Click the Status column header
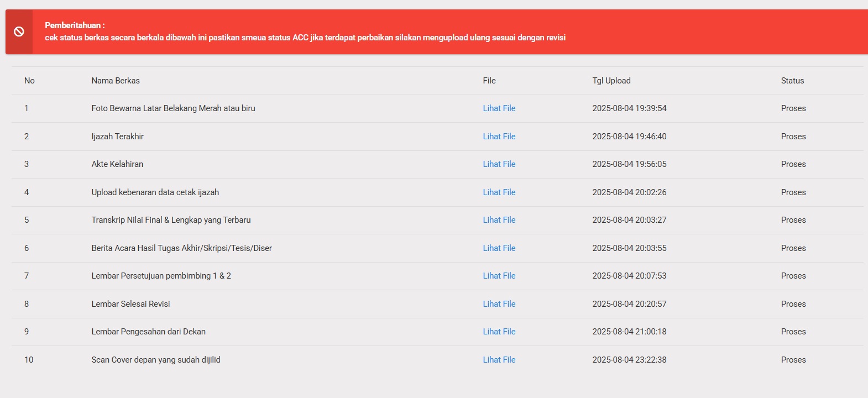The width and height of the screenshot is (868, 398). 792,81
